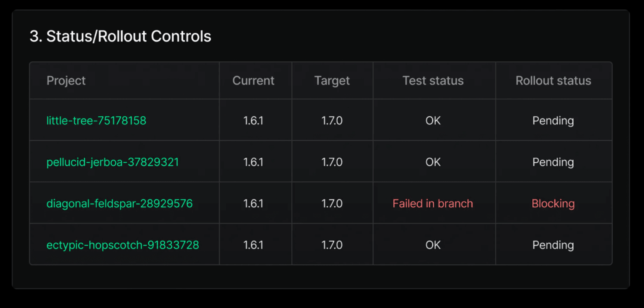Screen dimensions: 644x308
Task: Click OK test status for ectypic-hopscotch-91833728
Action: pyautogui.click(x=433, y=245)
